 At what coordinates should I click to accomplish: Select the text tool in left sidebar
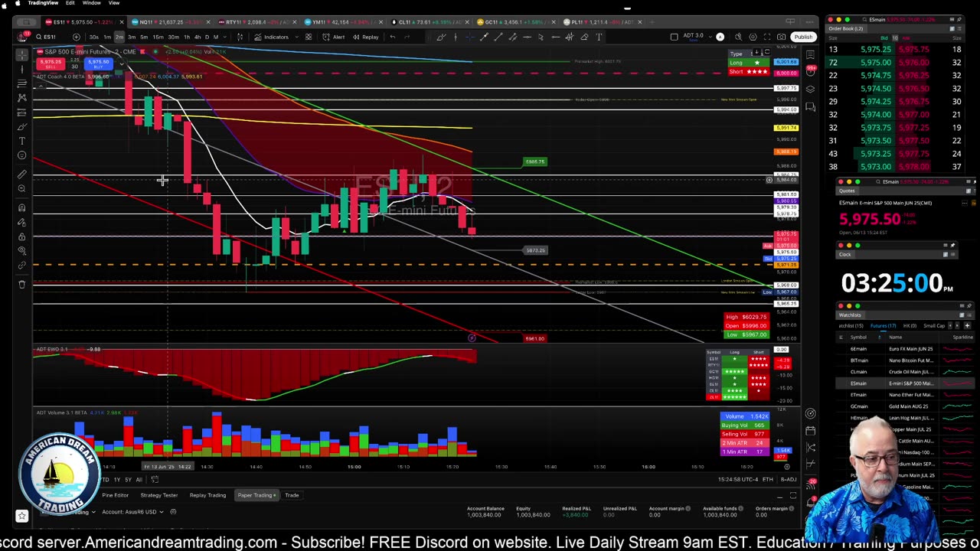point(21,141)
